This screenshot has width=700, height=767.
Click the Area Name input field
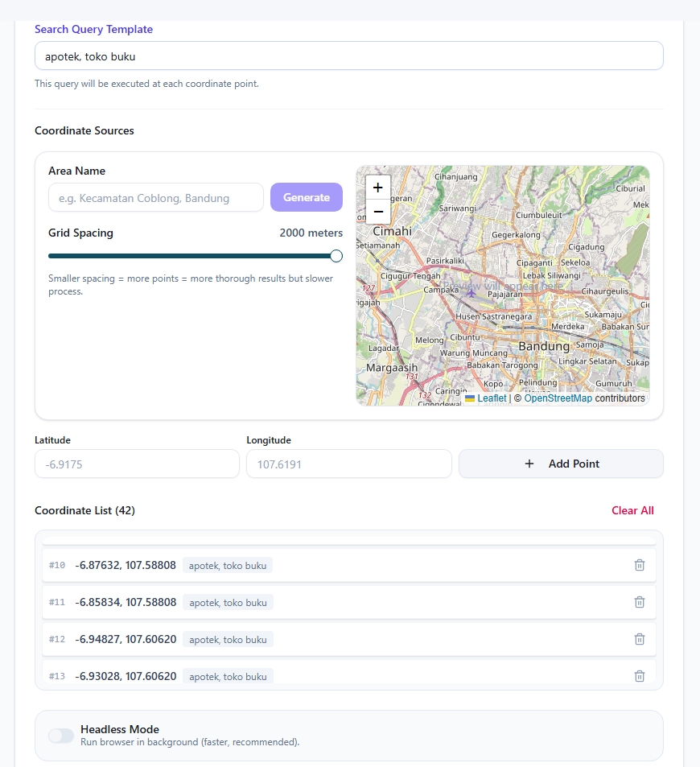(155, 197)
